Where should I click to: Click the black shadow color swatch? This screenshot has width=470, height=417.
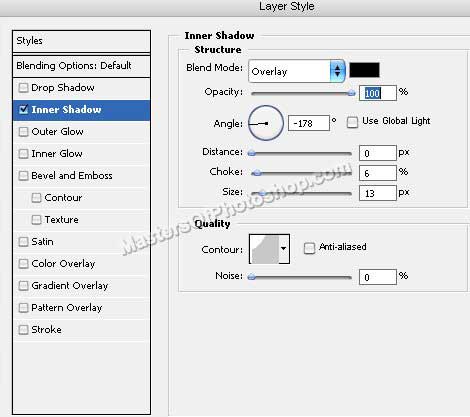coord(364,70)
